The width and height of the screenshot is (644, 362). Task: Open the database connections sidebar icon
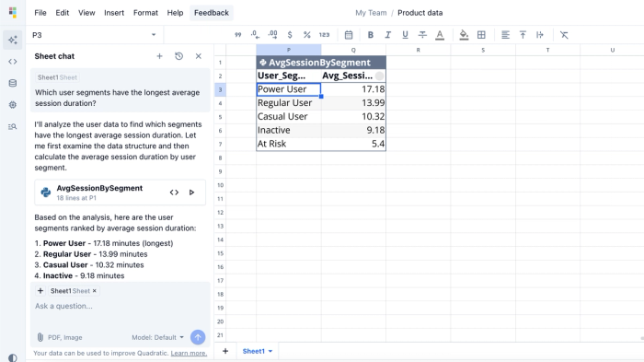point(13,83)
